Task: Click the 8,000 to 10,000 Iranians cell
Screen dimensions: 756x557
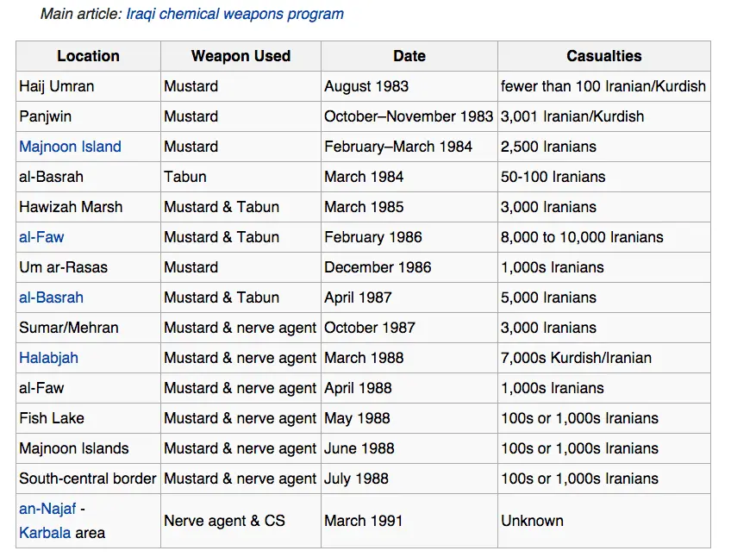Action: 582,237
